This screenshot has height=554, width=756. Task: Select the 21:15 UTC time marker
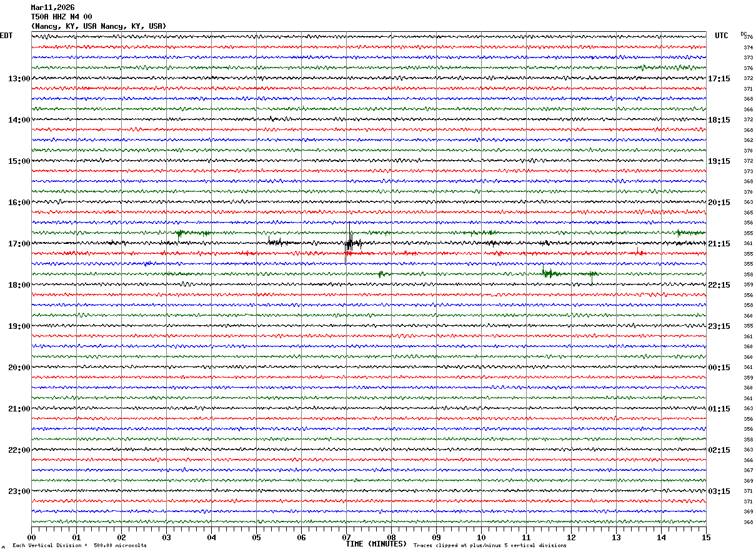pos(719,244)
